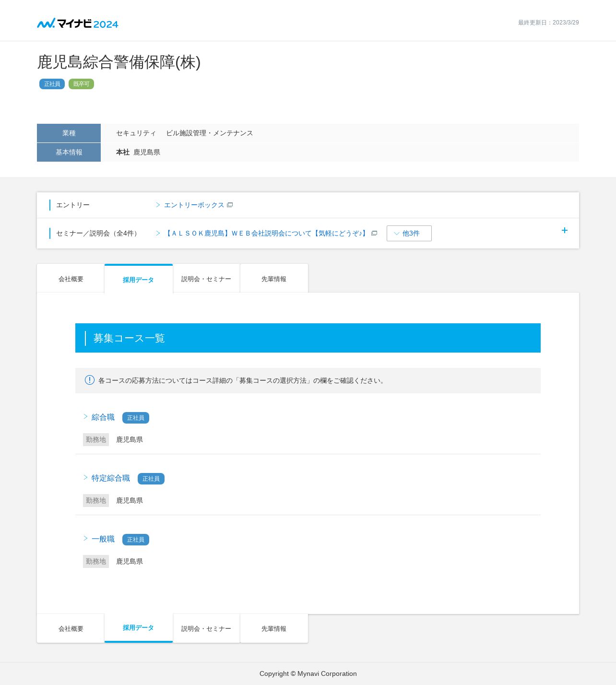
Task: Click the Copyright © Mynavi Corporation text
Action: click(308, 673)
